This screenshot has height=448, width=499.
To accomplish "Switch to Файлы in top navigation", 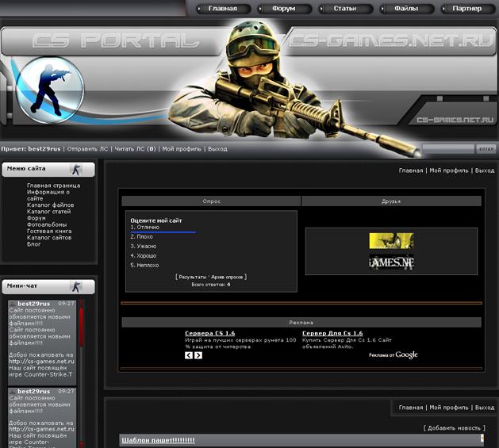I will [x=405, y=9].
